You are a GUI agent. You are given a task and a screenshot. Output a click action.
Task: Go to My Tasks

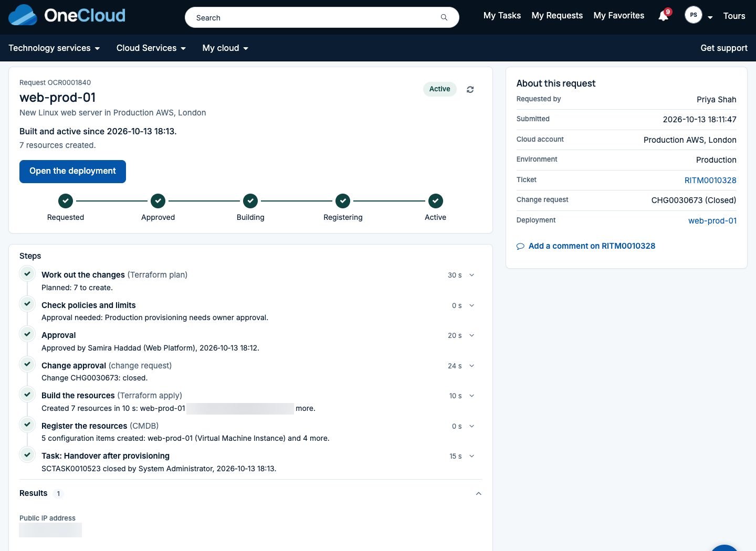coord(502,16)
